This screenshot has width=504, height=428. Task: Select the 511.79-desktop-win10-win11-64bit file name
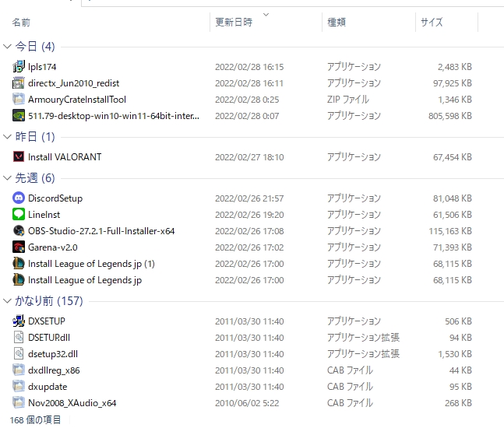(114, 116)
